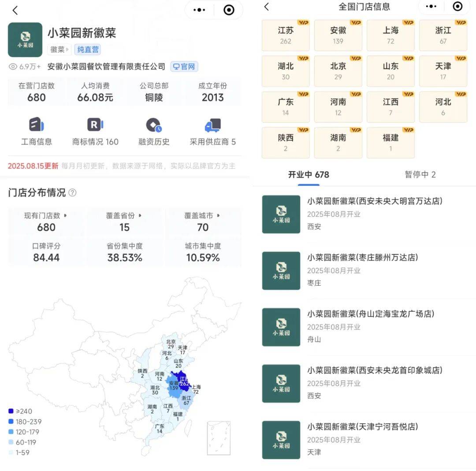
Task: Open 商标情况 trademark icon
Action: (x=95, y=125)
